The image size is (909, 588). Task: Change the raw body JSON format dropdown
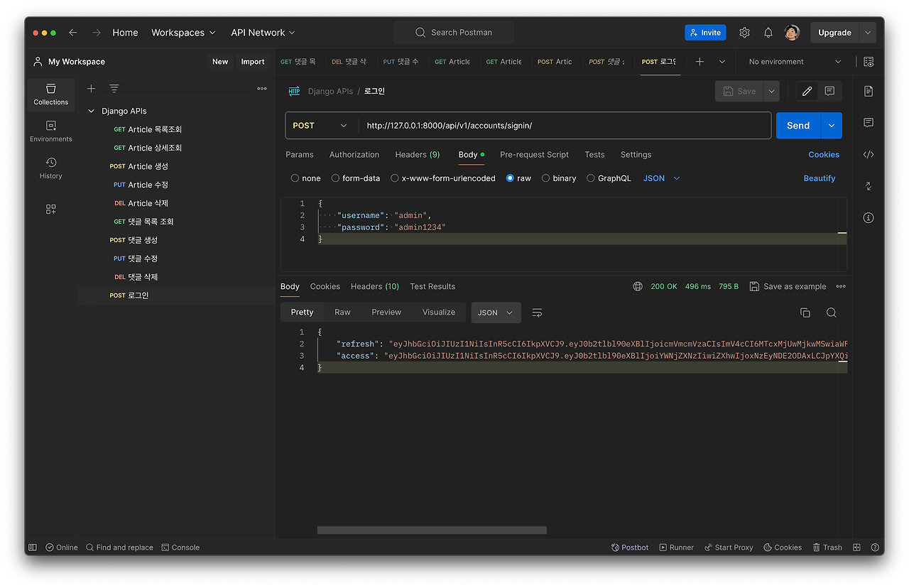[x=661, y=178]
